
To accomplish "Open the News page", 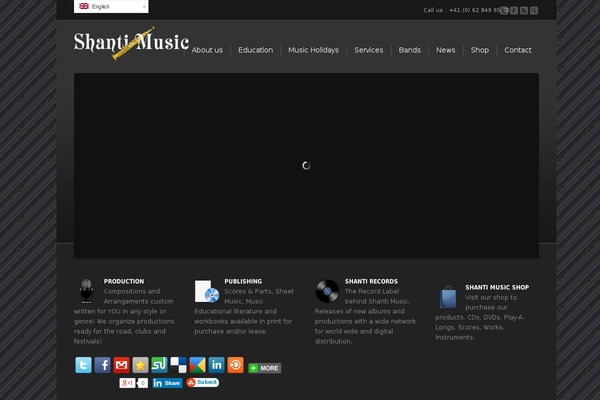I will point(445,50).
